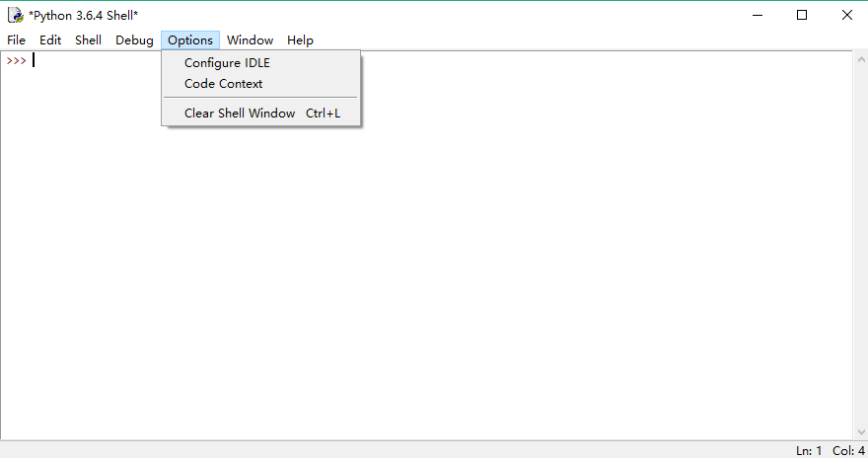Choose Clear Shell Window entry
Screen dimensions: 868x458
(260, 113)
